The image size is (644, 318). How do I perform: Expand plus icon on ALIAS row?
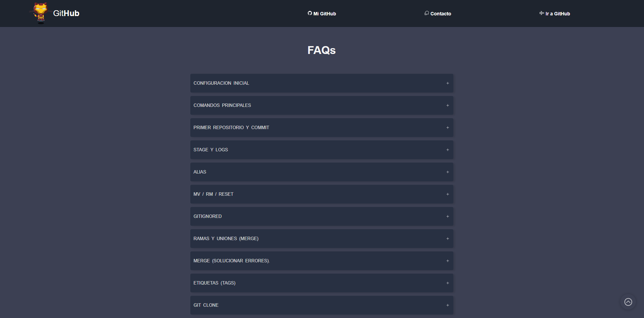coord(448,172)
